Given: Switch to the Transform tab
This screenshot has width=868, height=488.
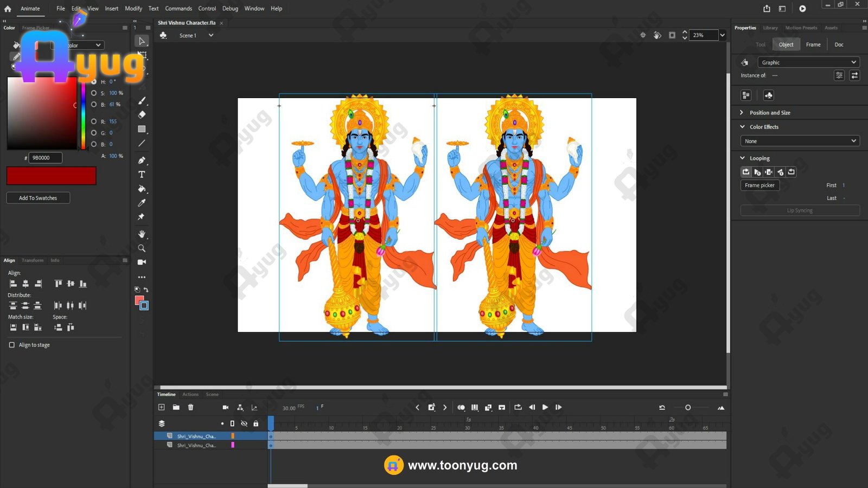Looking at the screenshot, I should [33, 260].
